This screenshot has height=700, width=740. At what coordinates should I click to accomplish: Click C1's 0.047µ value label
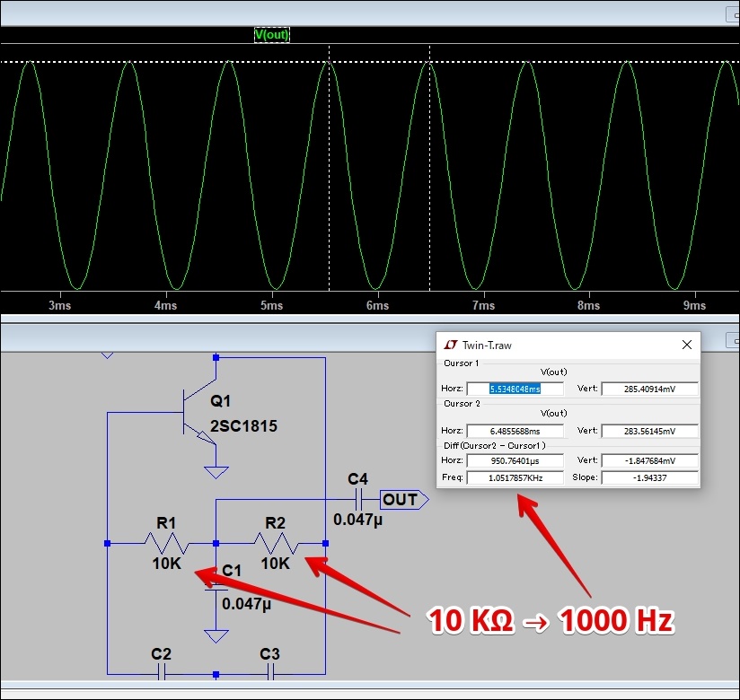246,604
